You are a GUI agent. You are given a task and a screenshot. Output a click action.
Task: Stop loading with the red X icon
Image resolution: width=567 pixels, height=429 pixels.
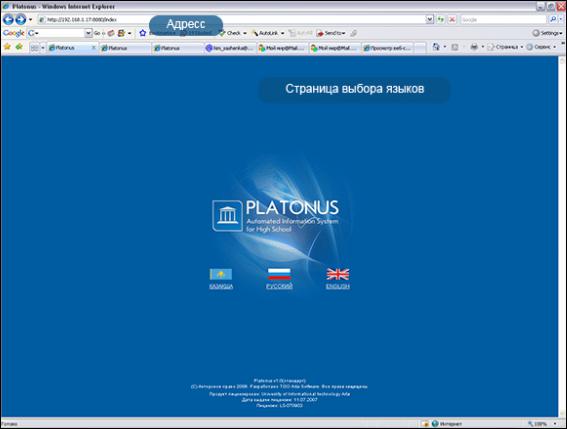(x=452, y=20)
